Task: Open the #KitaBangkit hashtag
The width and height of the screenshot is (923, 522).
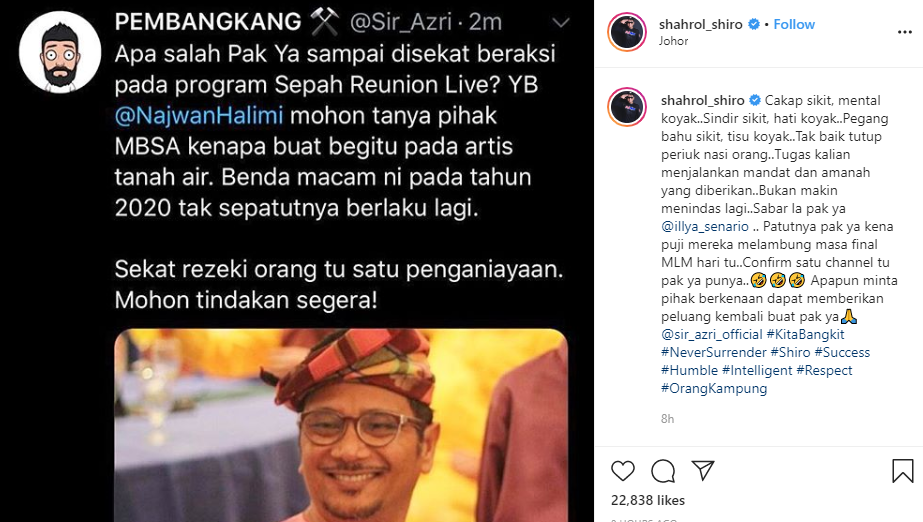Action: [805, 334]
